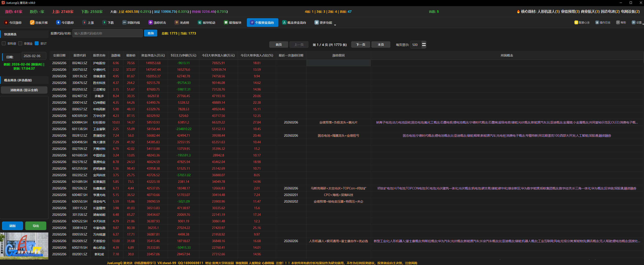Click the 连板天梯 ladder icon
644x265 pixels.
32,22
